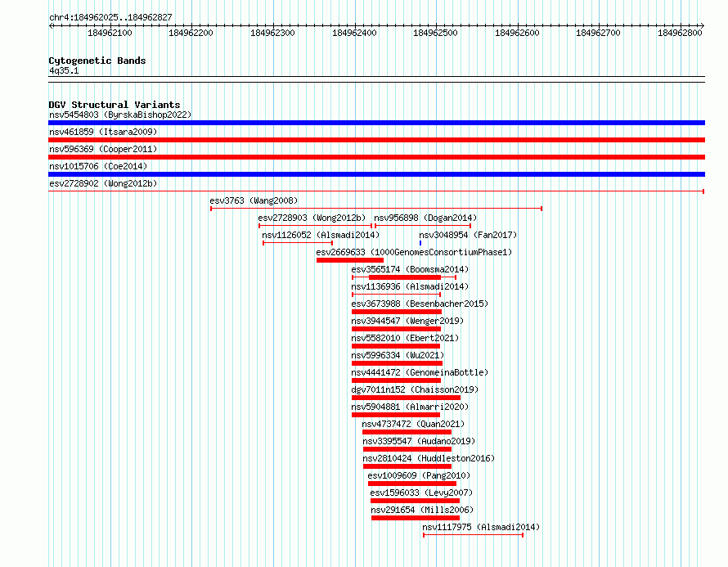Click the DGV Structural Variants track title
Image resolution: width=728 pixels, height=567 pixels.
pos(115,105)
